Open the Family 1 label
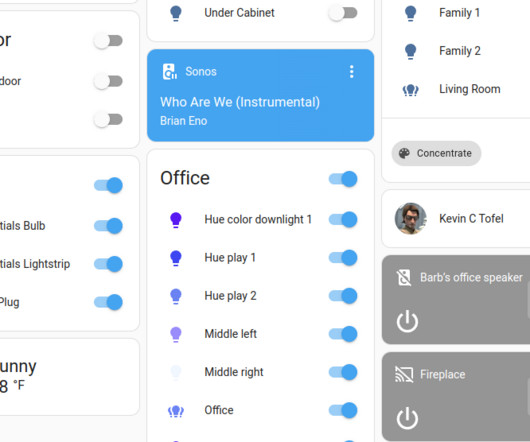 pos(459,13)
